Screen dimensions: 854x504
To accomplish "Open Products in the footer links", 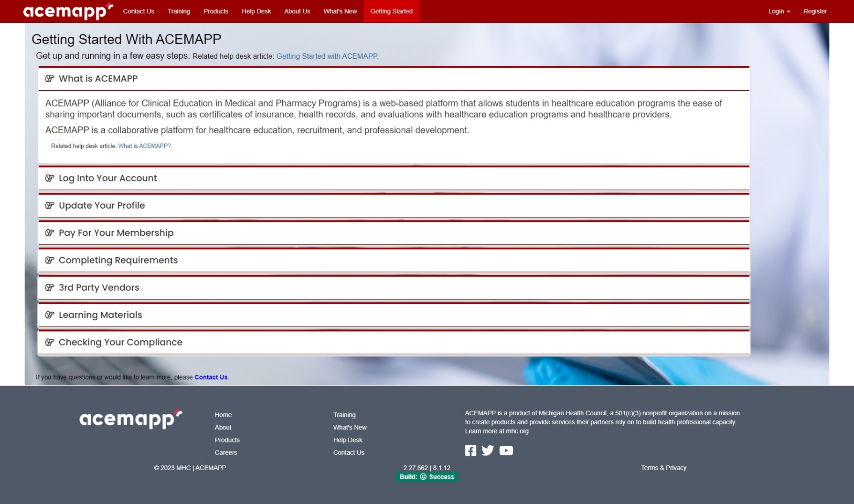I will tap(227, 440).
